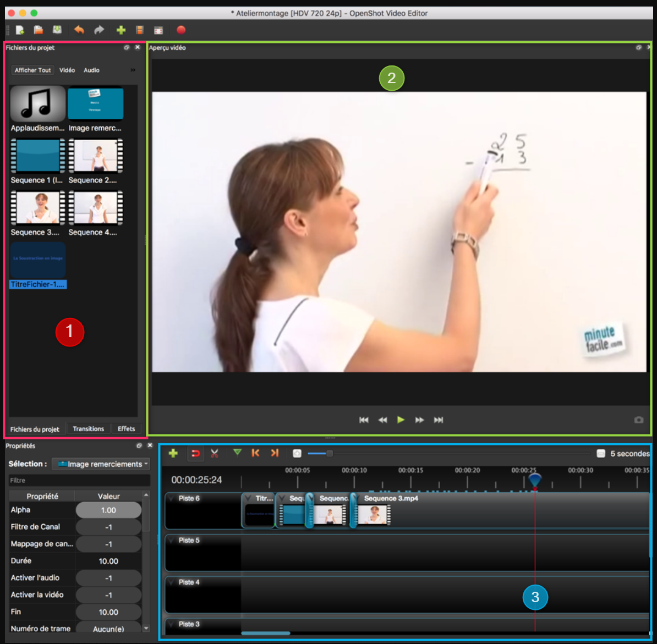Click the zoom-out icon beside '5 secondes'

tap(601, 454)
